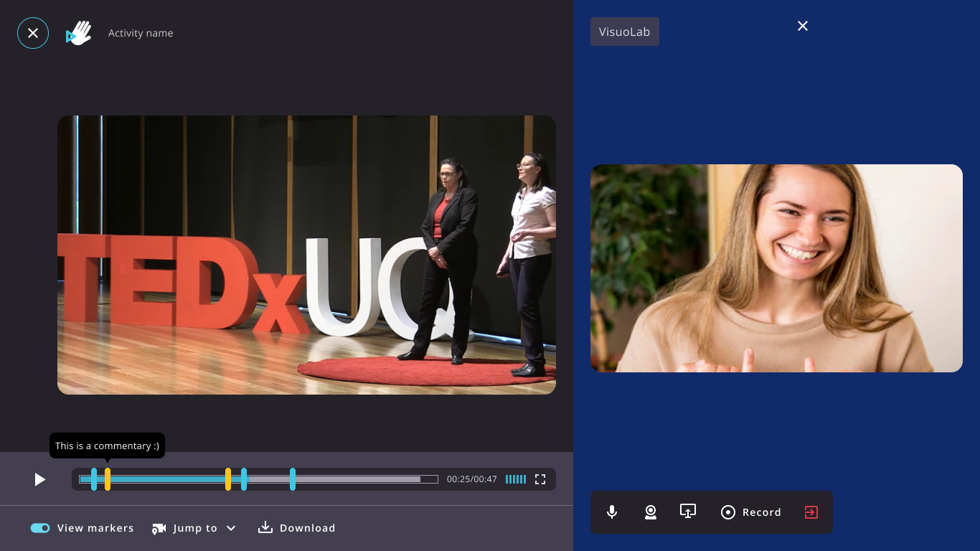Click the TEDxUQ video preview
980x551 pixels.
[306, 255]
